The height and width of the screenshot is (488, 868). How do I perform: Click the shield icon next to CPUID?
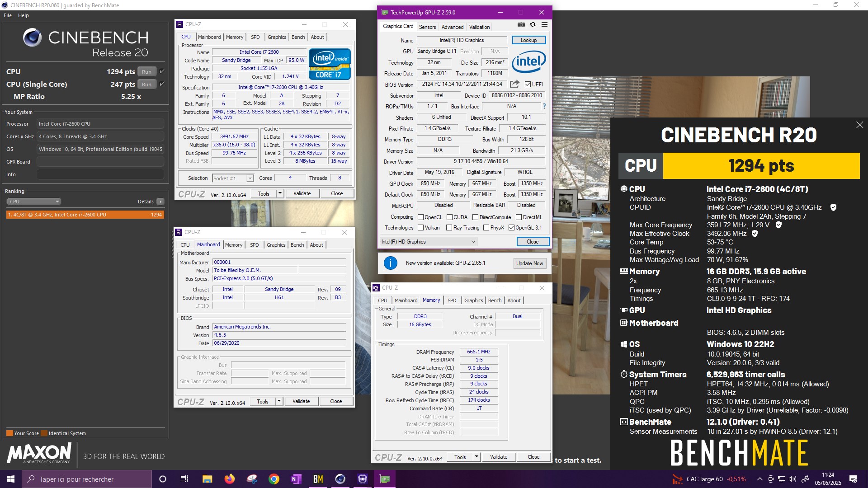click(833, 207)
